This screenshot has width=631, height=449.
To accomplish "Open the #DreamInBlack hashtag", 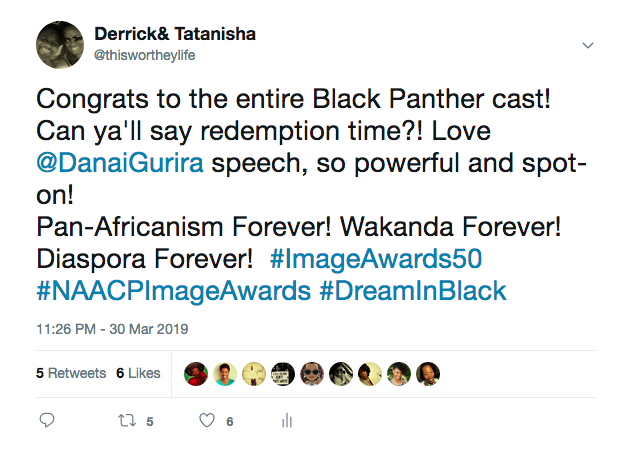I will pos(413,291).
